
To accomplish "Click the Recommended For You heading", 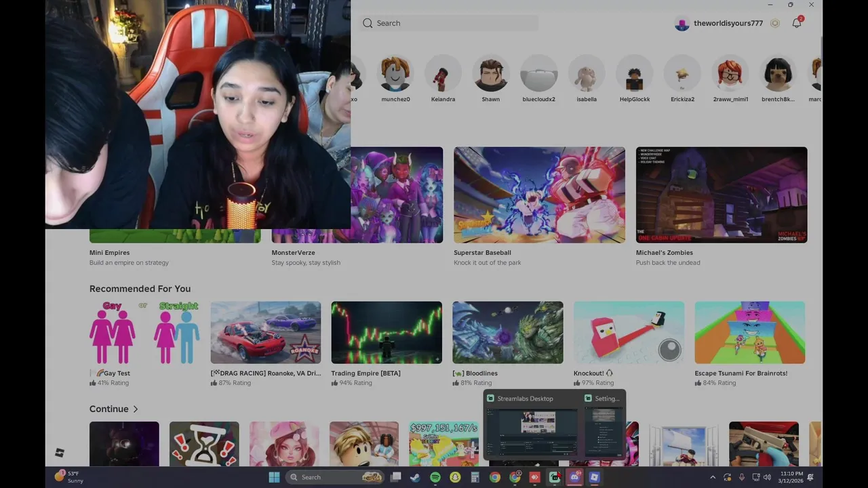I will click(x=140, y=289).
